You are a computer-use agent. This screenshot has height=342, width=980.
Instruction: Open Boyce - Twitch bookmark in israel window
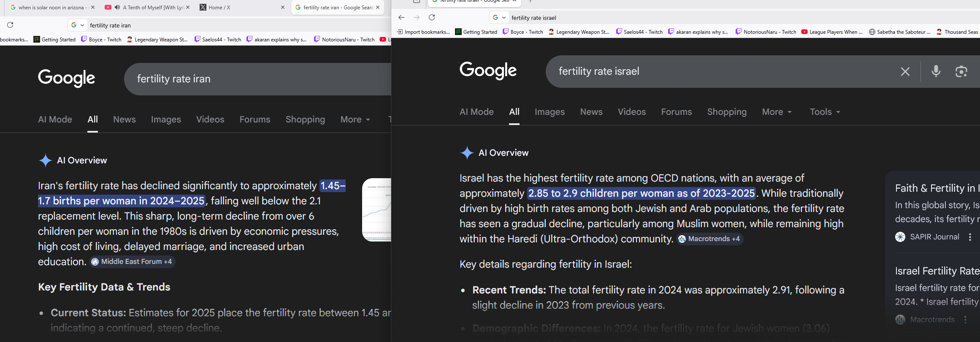coord(523,32)
